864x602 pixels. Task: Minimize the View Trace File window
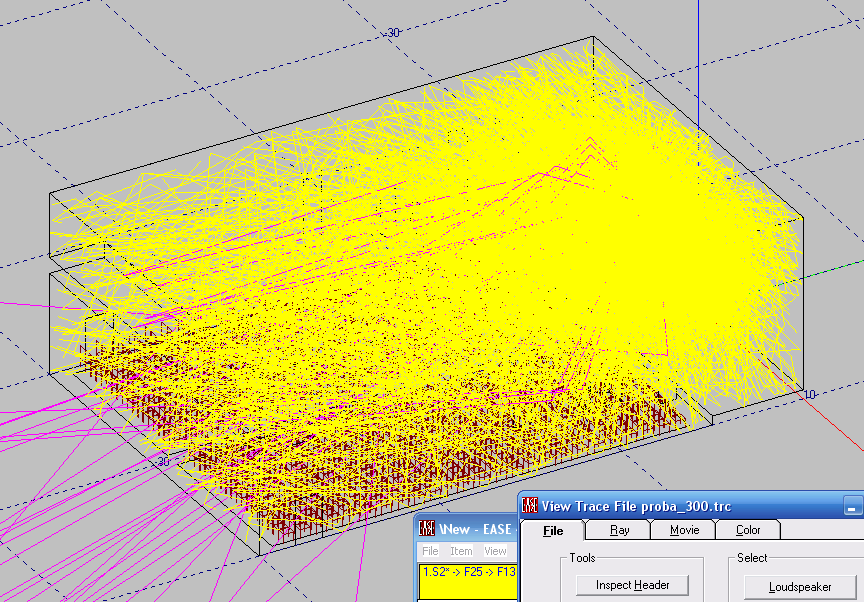pyautogui.click(x=851, y=506)
